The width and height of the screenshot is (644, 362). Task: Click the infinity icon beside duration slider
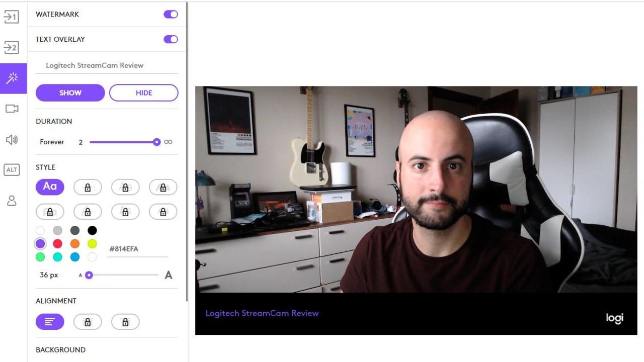click(169, 142)
